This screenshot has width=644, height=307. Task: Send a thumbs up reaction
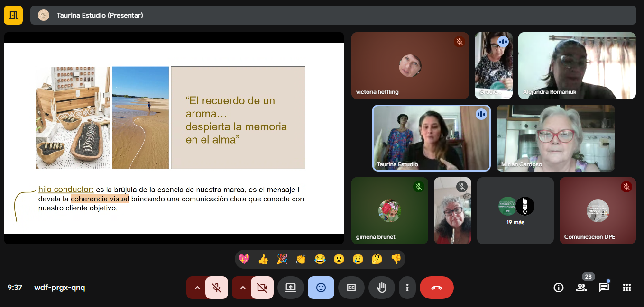[x=263, y=259]
